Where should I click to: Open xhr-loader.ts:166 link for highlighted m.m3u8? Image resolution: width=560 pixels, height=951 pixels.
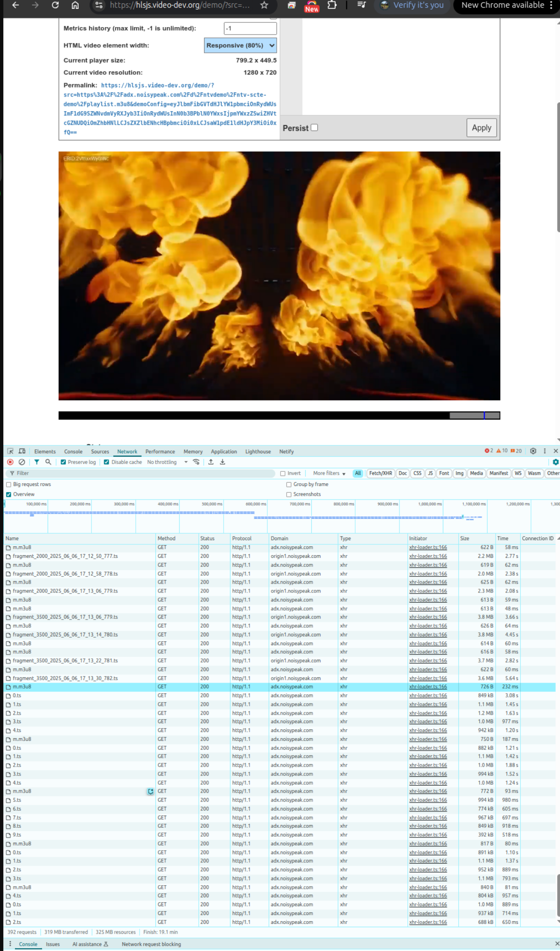428,687
